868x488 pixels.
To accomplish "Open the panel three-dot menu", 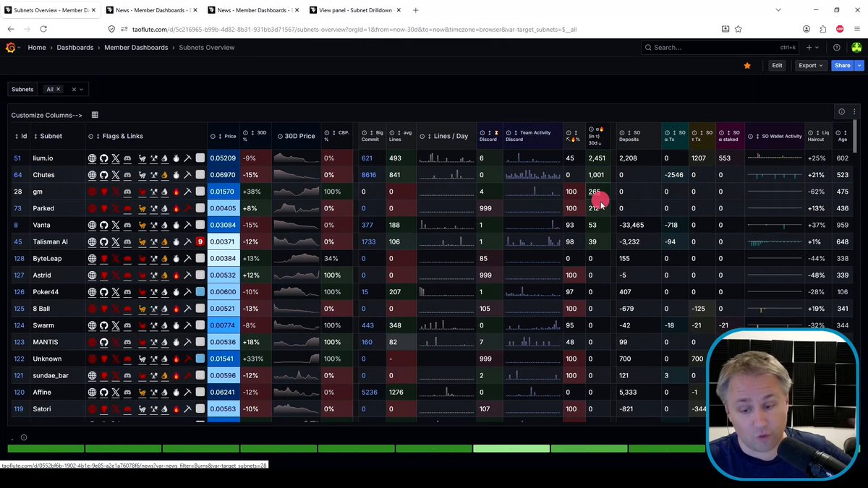I will tap(854, 112).
